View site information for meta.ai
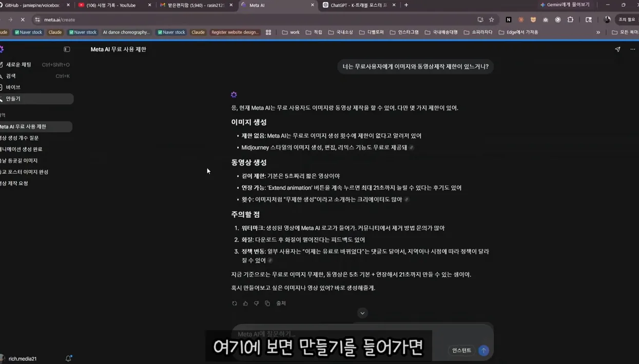The height and width of the screenshot is (364, 639). 37,19
